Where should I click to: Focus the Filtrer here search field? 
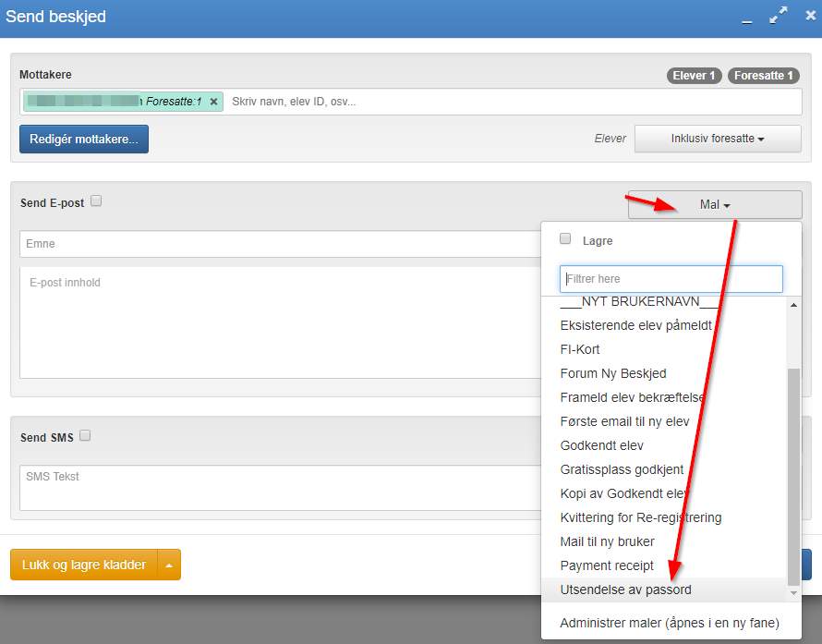pos(671,279)
